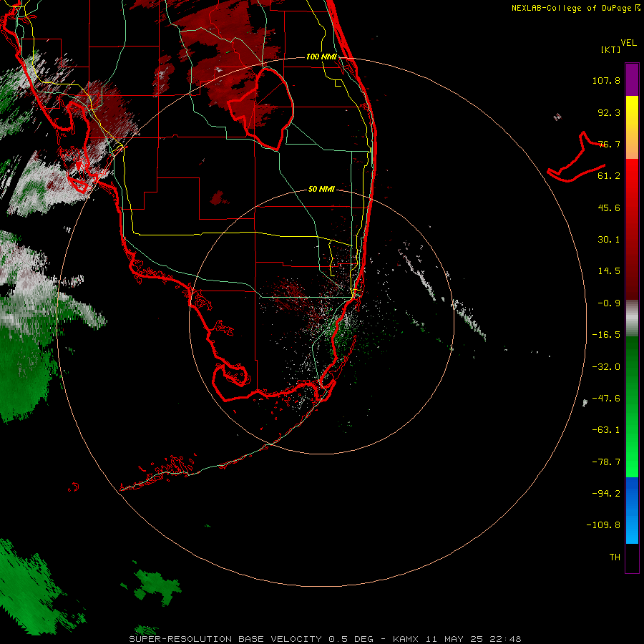Click the purple segment of the color bar

[x=632, y=79]
